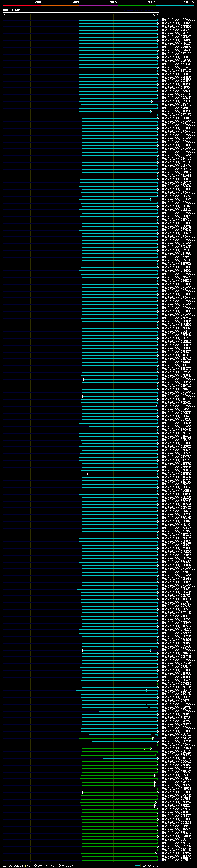Screen dimensions: 197x868
Task: Select hit label UniRef100_Q8H719
Action: click(x=176, y=386)
